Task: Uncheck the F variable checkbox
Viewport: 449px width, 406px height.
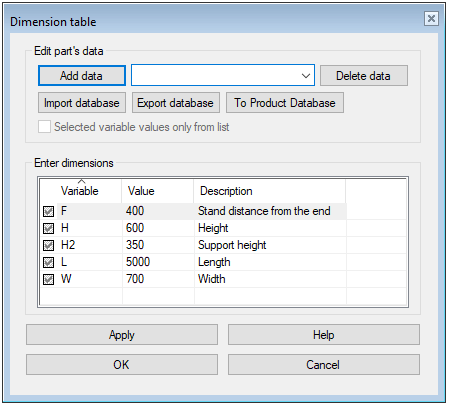Action: pyautogui.click(x=48, y=211)
